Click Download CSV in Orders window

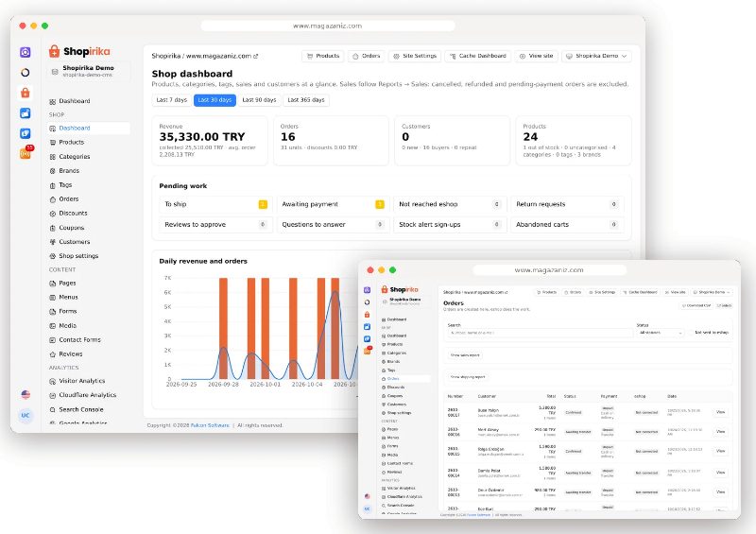(x=696, y=305)
